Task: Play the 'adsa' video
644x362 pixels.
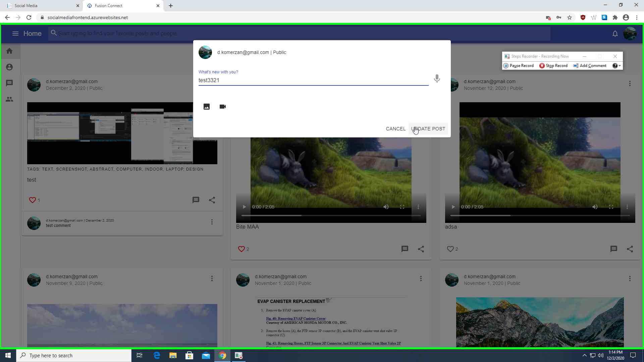Action: pyautogui.click(x=453, y=207)
